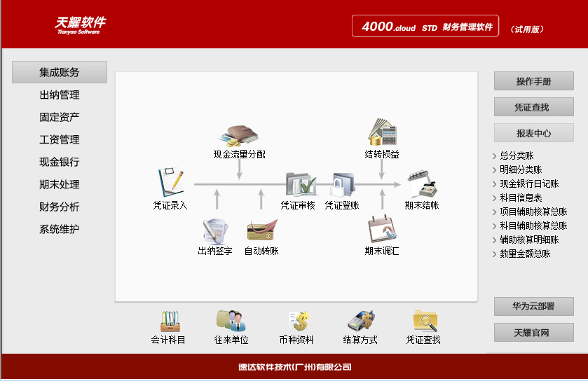Click the chevron beside 现金银行日记账
The height and width of the screenshot is (381, 588).
coord(494,184)
